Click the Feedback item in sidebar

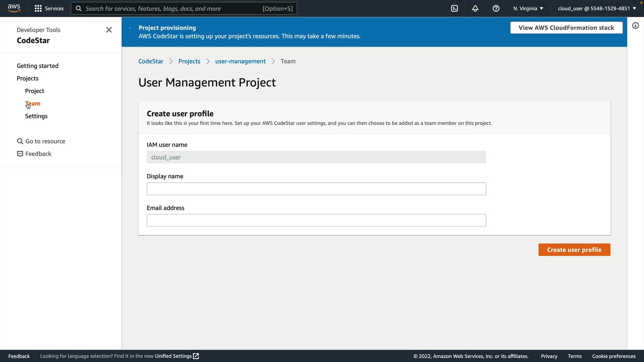click(x=34, y=154)
